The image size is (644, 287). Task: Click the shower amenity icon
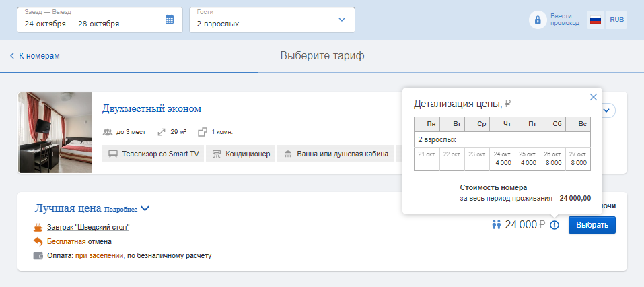coord(288,154)
